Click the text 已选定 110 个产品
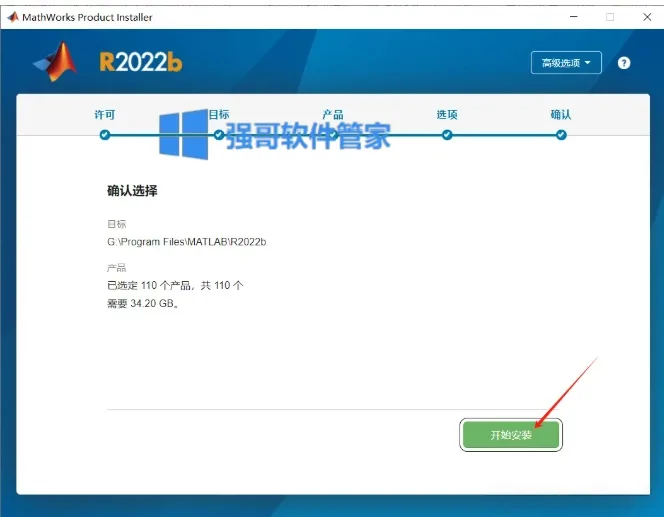Image resolution: width=664 pixels, height=517 pixels. [149, 285]
